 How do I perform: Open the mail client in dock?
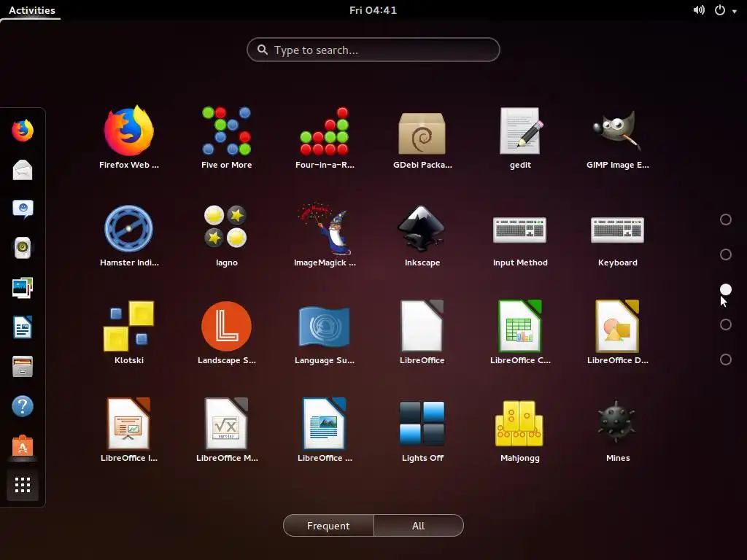pos(23,170)
